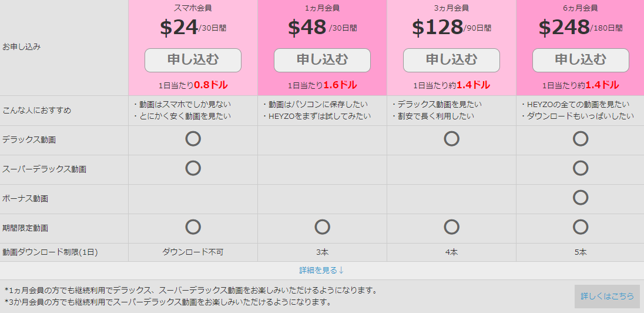Apply for the $128 3ヵ月会員 plan
Screen dimensions: 644x313
pyautogui.click(x=451, y=60)
